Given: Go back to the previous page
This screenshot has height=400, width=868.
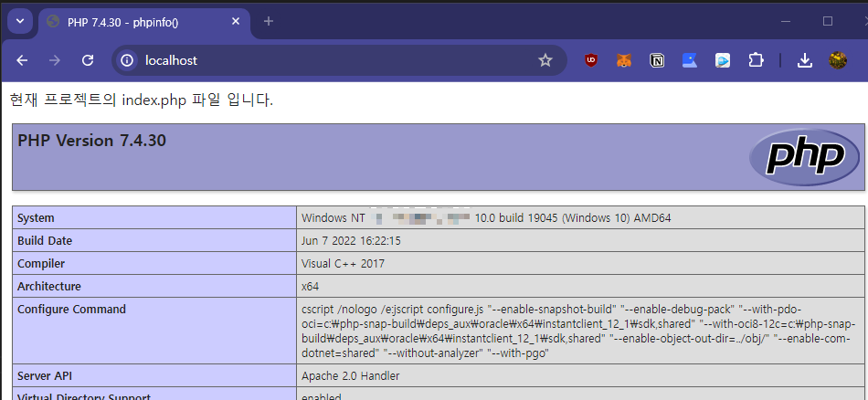Looking at the screenshot, I should [22, 60].
